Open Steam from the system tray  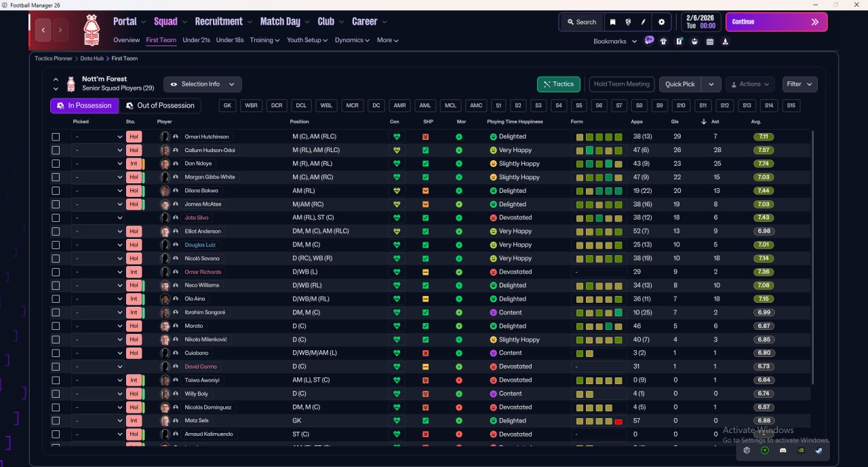(x=818, y=450)
